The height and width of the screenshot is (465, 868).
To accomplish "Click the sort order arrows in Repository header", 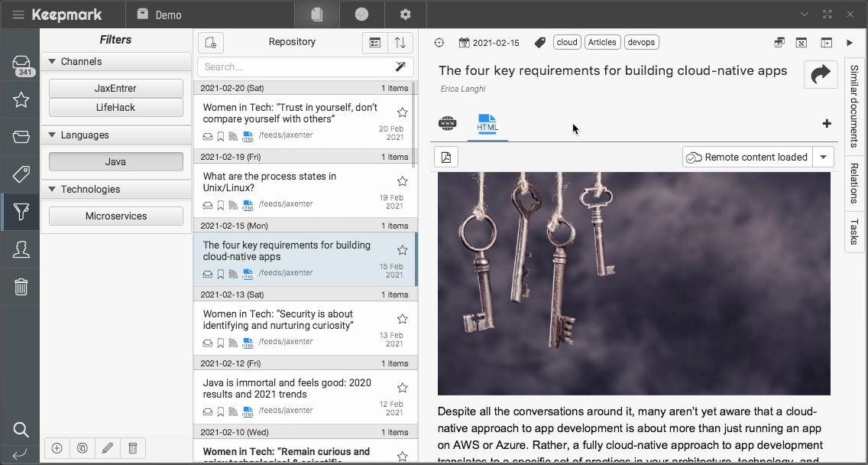I will [400, 43].
